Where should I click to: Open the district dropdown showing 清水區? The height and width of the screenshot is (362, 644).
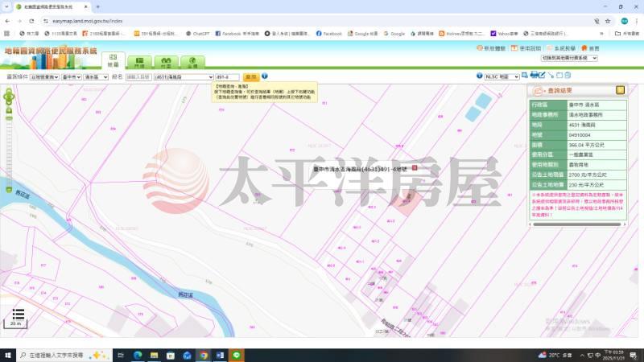point(96,76)
